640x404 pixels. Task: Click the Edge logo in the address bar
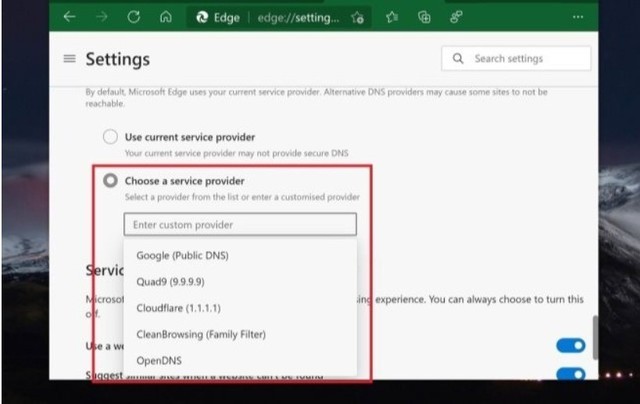pyautogui.click(x=202, y=17)
